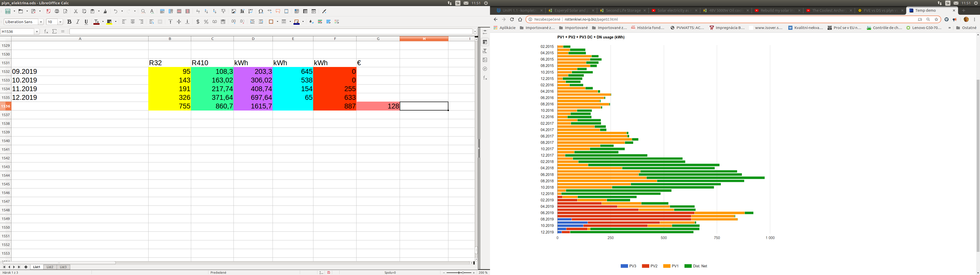Format cell as currency with dollar icon
980x275 pixels.
click(198, 22)
